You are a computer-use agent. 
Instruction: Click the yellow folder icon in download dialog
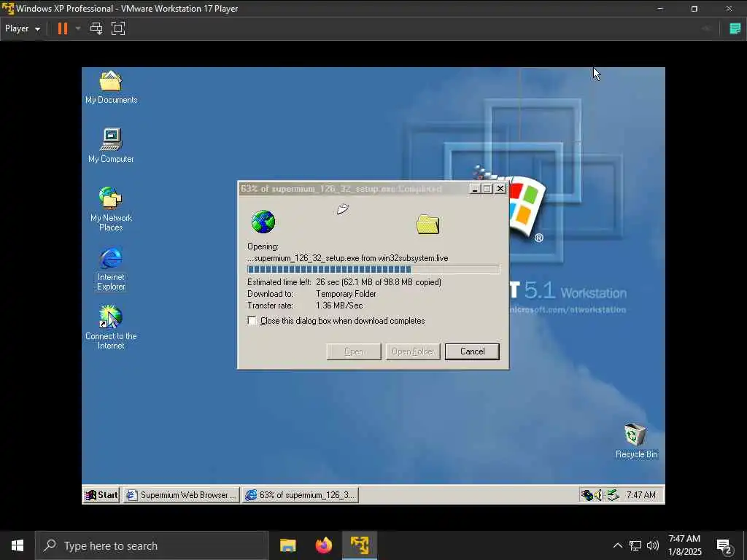427,225
